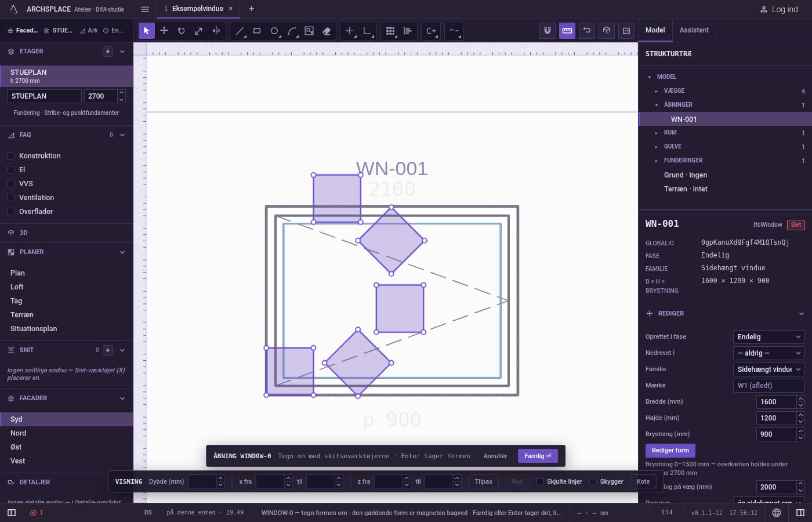812x522 pixels.
Task: Select WN-001 in the structure tree
Action: click(x=725, y=119)
